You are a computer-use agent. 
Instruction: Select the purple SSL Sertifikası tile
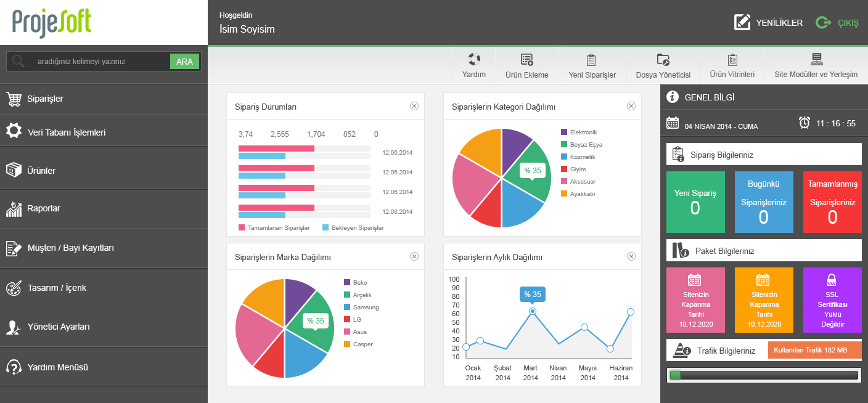(832, 300)
